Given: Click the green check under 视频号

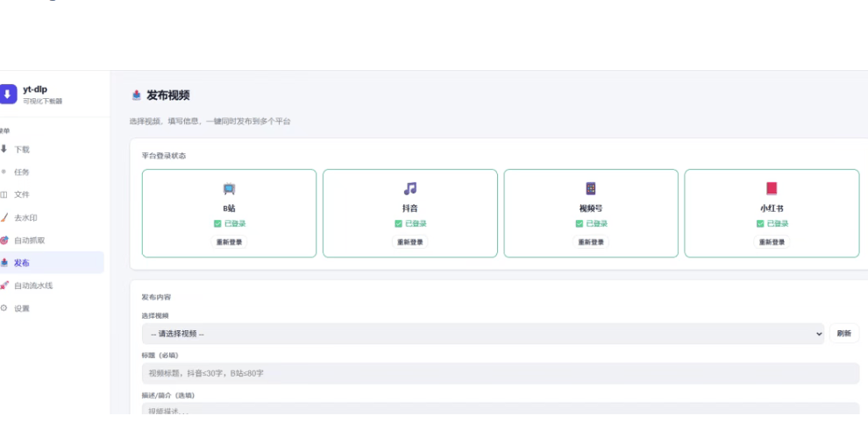Looking at the screenshot, I should pos(579,224).
